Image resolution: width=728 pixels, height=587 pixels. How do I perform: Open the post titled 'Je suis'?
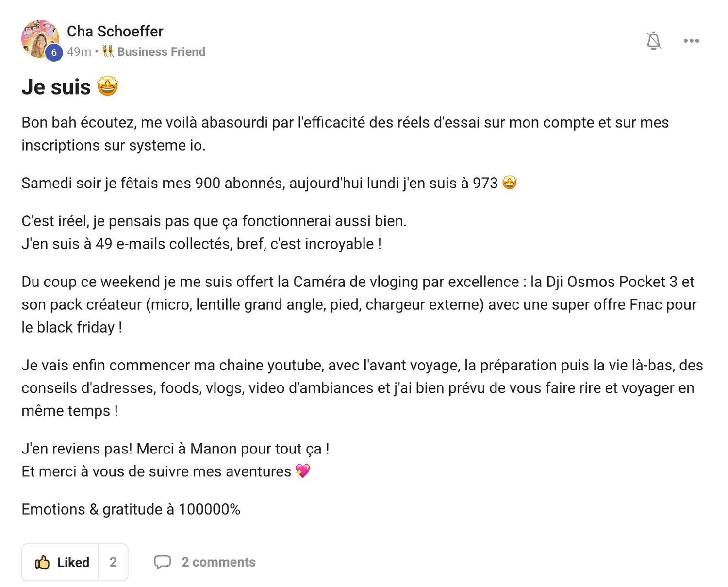[x=56, y=87]
